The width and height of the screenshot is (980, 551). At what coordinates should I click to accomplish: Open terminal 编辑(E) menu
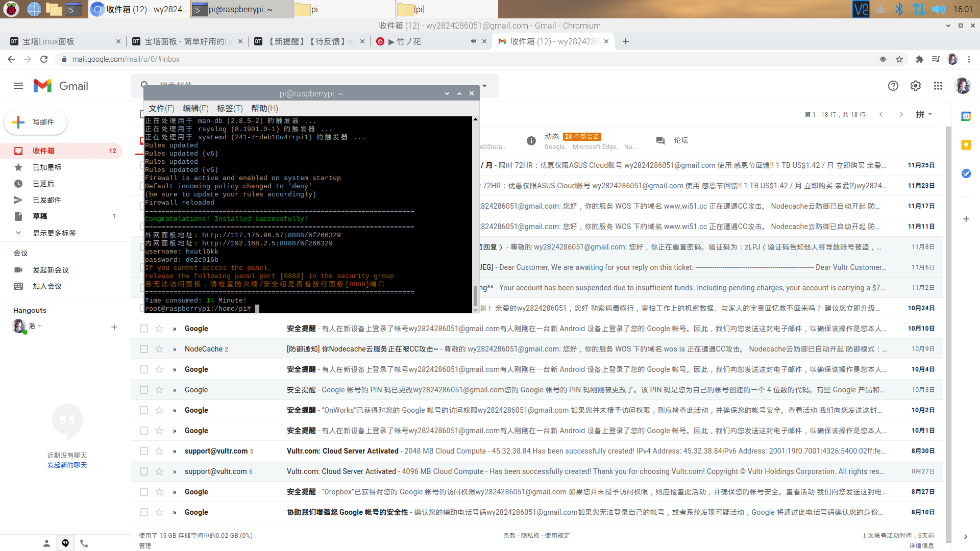click(195, 108)
